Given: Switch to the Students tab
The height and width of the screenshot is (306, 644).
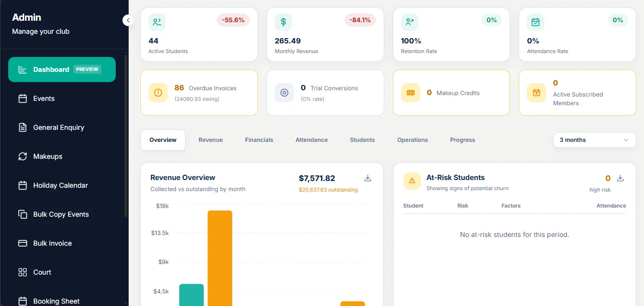Looking at the screenshot, I should tap(362, 140).
